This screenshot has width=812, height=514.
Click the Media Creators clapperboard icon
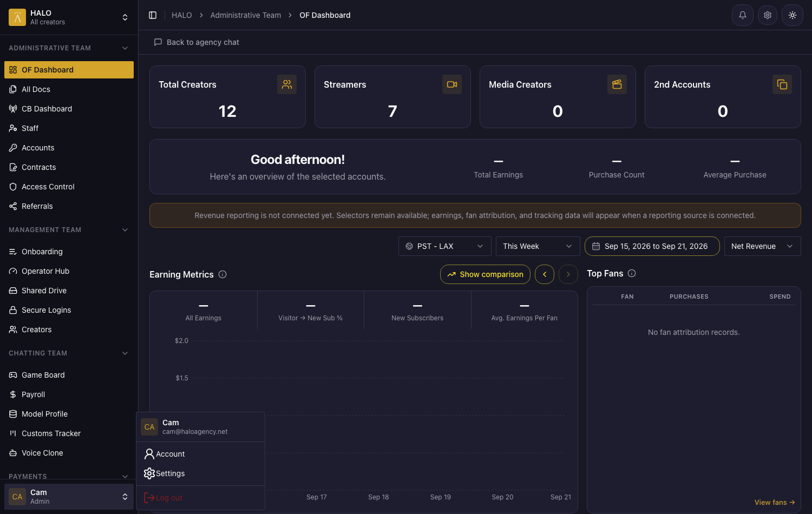pyautogui.click(x=617, y=84)
